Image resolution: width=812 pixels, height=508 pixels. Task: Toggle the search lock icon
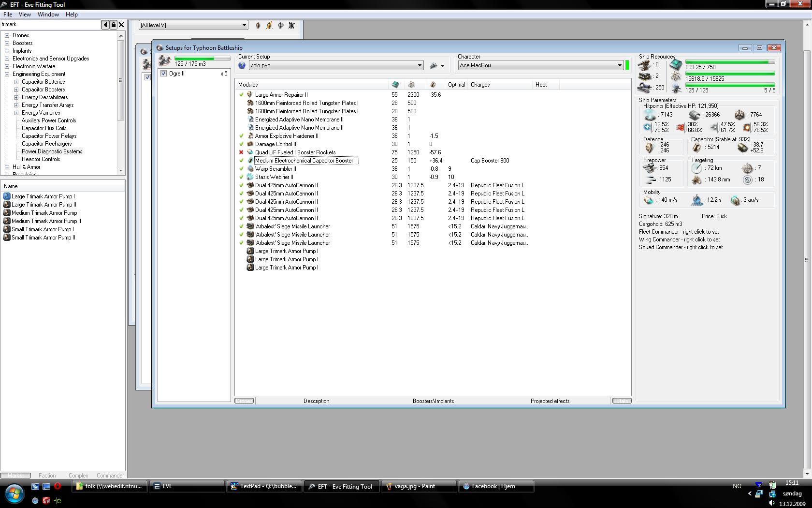(113, 25)
